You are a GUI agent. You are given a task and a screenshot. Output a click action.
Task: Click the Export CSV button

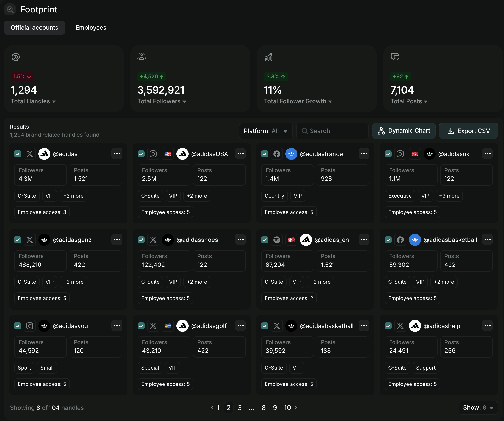click(x=468, y=131)
